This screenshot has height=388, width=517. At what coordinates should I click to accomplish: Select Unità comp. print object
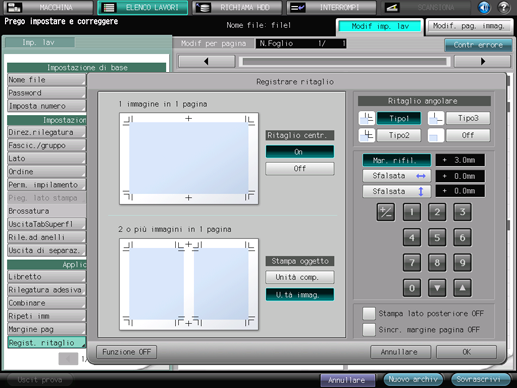point(300,277)
